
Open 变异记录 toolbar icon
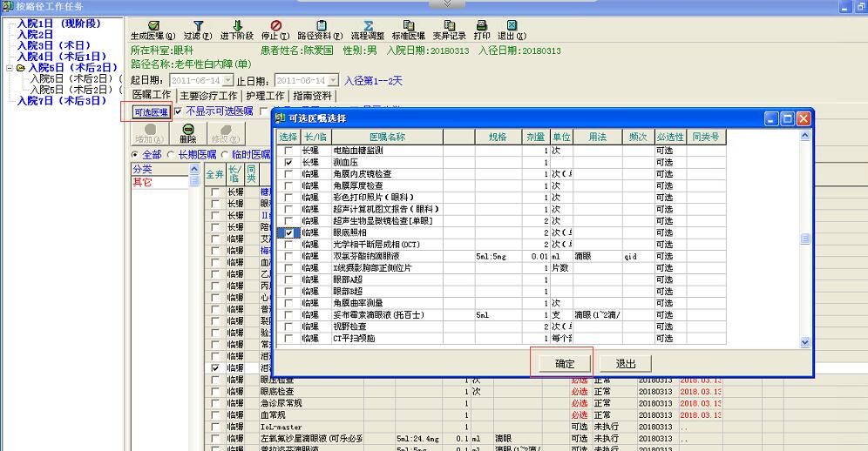click(450, 25)
